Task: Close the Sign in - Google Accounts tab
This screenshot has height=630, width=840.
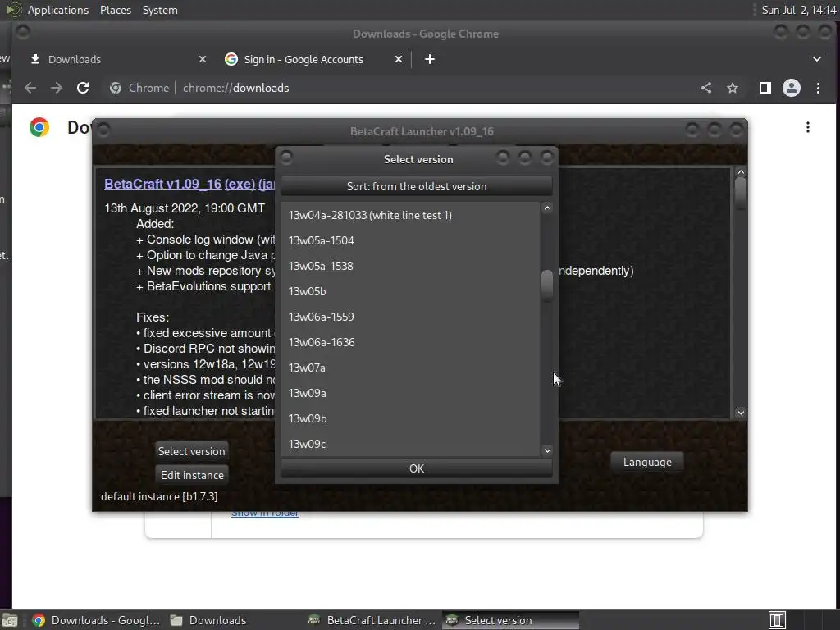Action: coord(399,59)
